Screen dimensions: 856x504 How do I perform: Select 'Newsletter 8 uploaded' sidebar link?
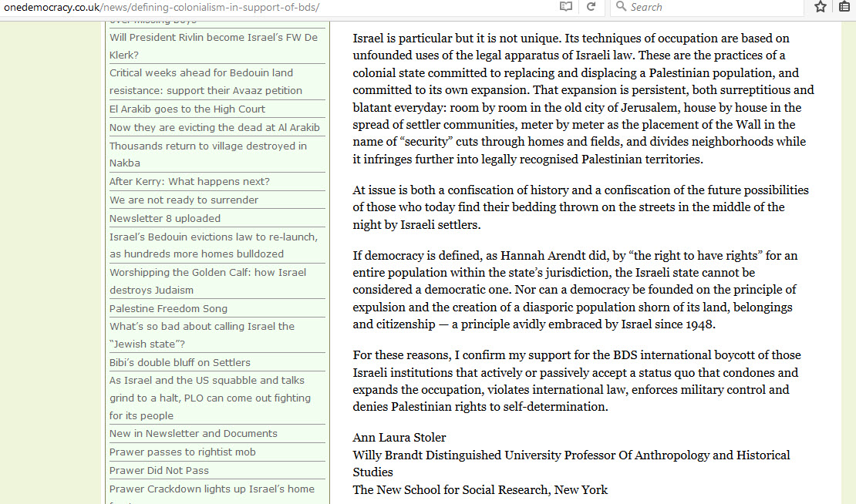(x=165, y=219)
